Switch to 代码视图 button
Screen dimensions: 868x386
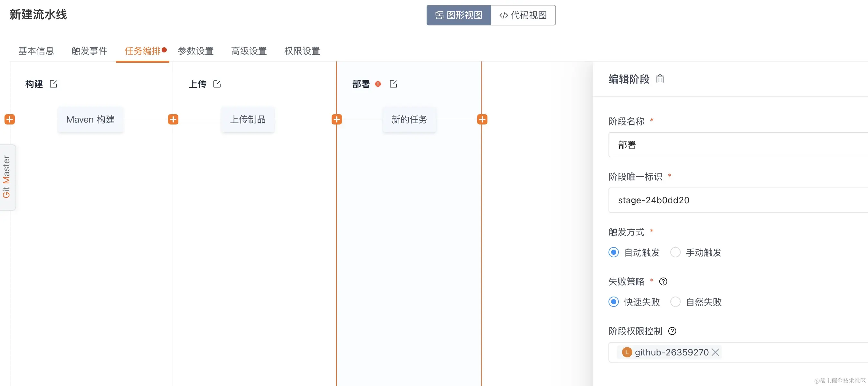(x=523, y=15)
